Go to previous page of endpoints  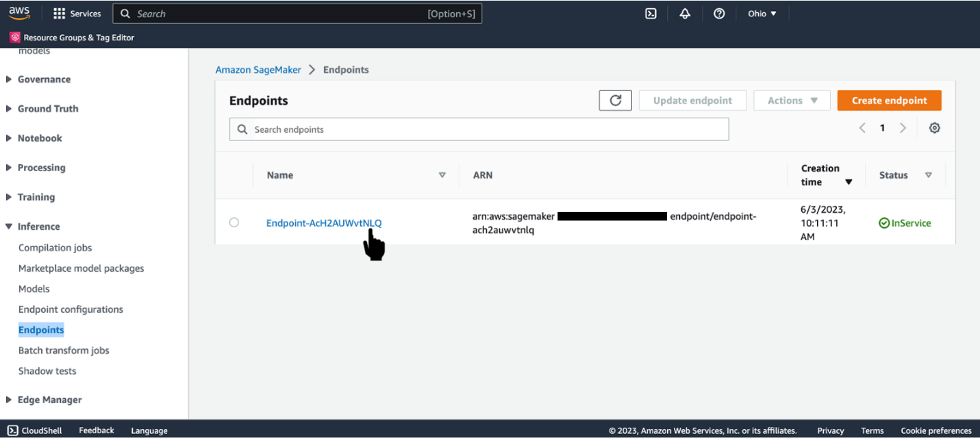[862, 128]
